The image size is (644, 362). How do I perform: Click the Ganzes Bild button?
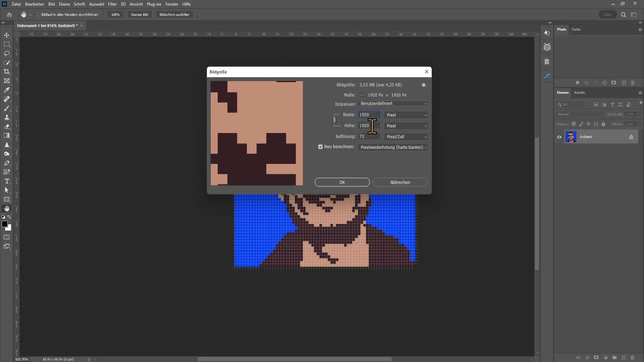[140, 15]
